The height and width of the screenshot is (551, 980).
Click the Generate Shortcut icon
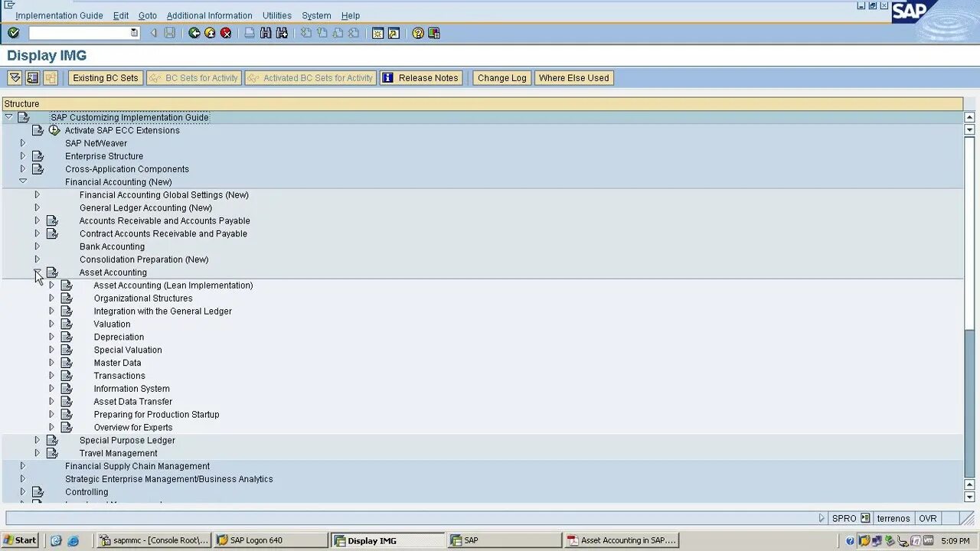(394, 33)
